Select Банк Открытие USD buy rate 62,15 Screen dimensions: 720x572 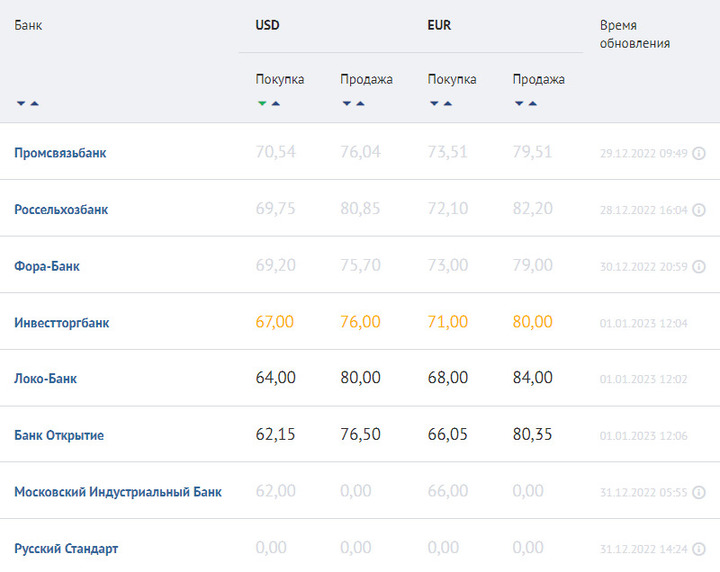tap(276, 434)
